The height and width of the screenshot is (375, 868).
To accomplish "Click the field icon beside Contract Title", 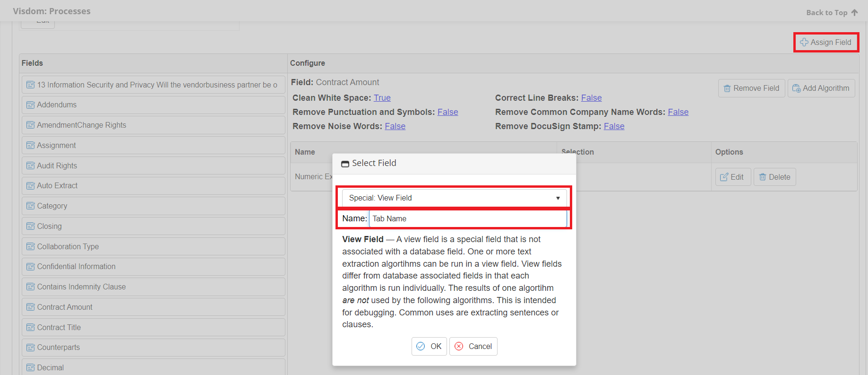I will pos(31,327).
